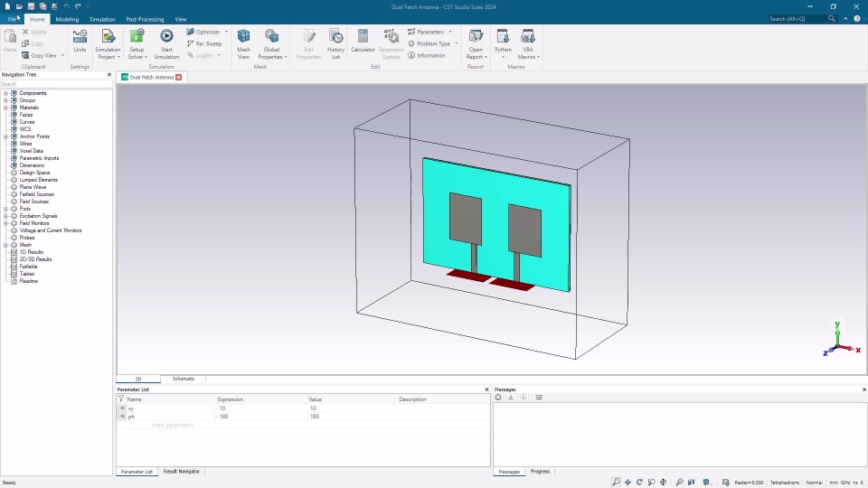This screenshot has height=488, width=868.
Task: Switch to the Post-Processing ribbon tab
Action: pos(145,19)
